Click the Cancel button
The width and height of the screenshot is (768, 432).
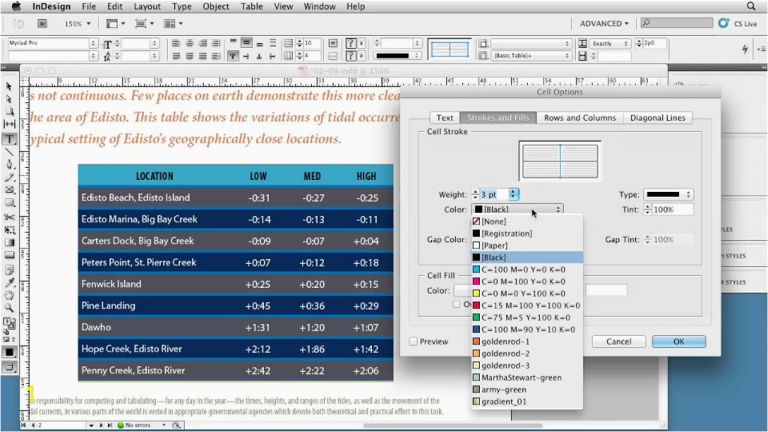pyautogui.click(x=619, y=341)
